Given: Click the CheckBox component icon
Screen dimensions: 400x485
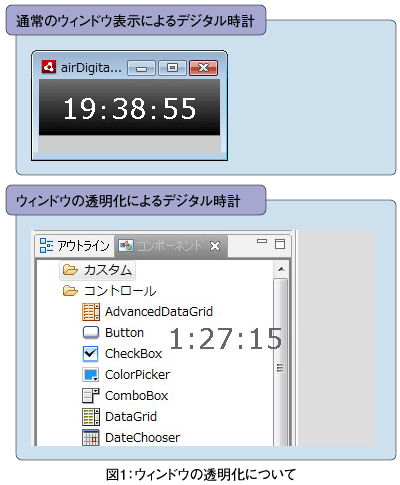Looking at the screenshot, I should pos(91,354).
